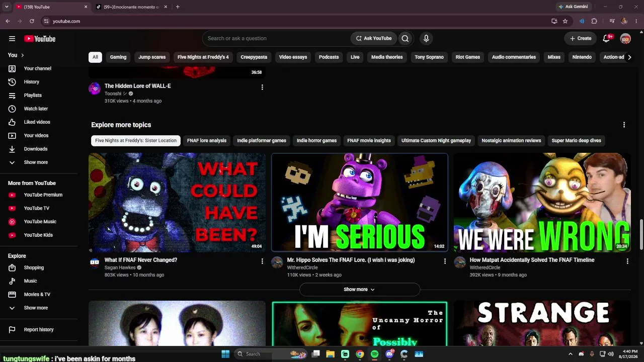Open Discord from the taskbar
Viewport: 644px width, 362px height.
pos(389,354)
